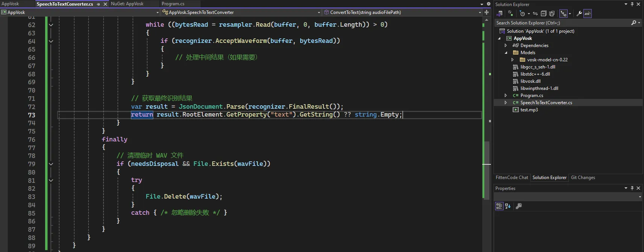The width and height of the screenshot is (644, 252).
Task: Click the Pending Changes Filter clock icon
Action: coord(522,14)
